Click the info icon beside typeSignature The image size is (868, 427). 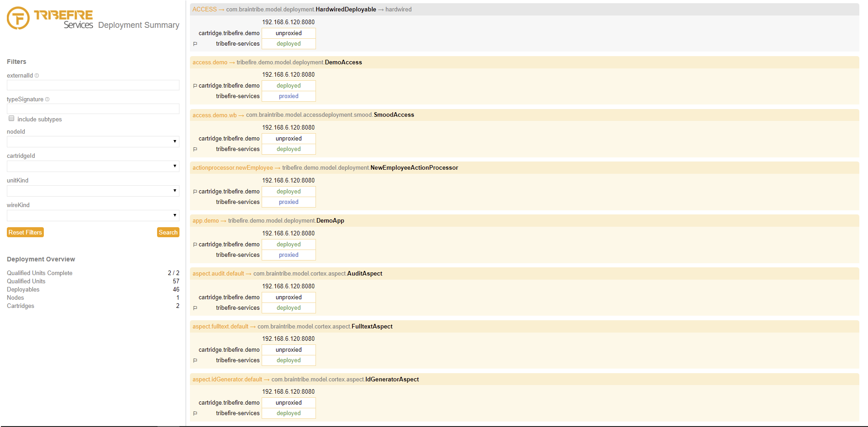click(x=47, y=99)
